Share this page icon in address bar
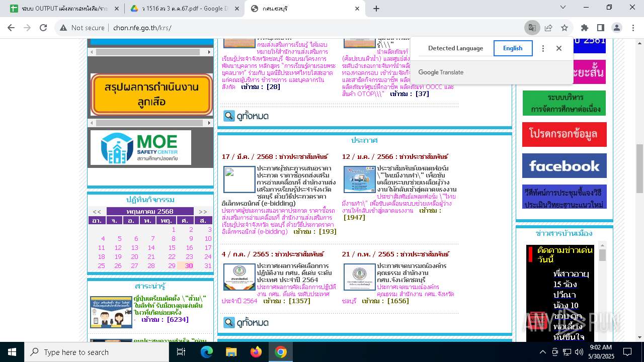 coord(548,28)
